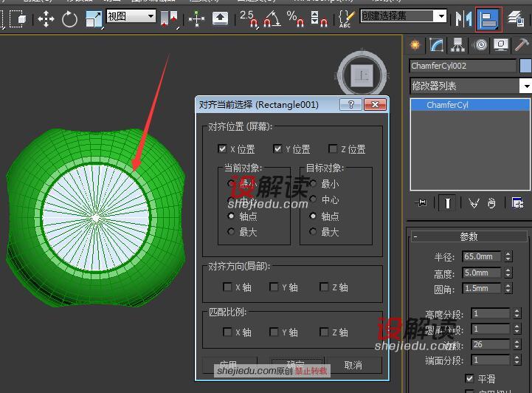
Task: Toggle the angle snap icon
Action: click(x=272, y=19)
